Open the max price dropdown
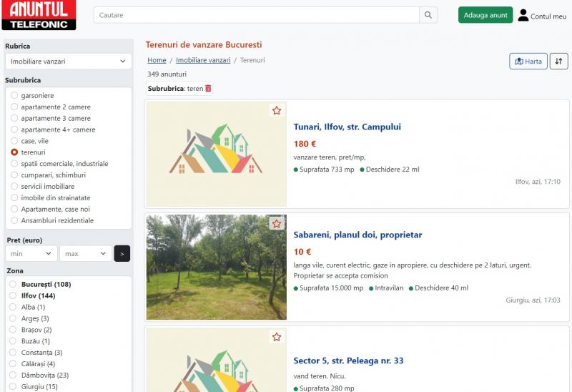The width and height of the screenshot is (572, 392). [x=86, y=253]
